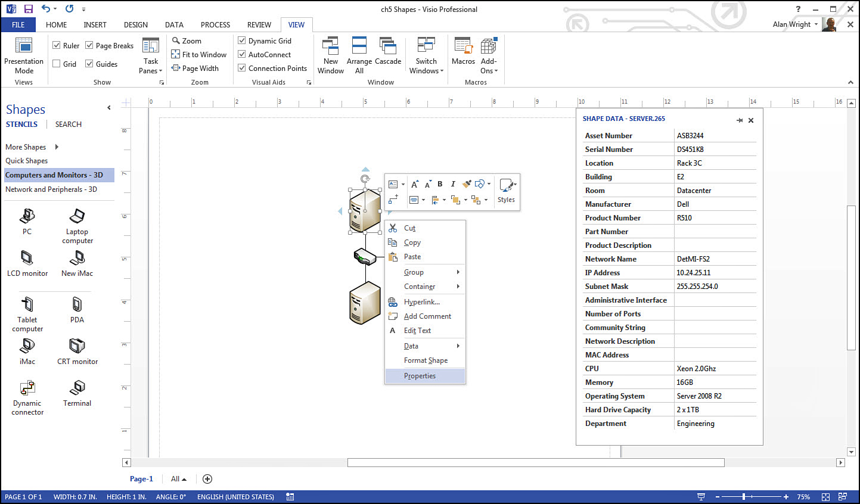Open Task Panes dropdown
The image size is (860, 504).
tap(151, 57)
